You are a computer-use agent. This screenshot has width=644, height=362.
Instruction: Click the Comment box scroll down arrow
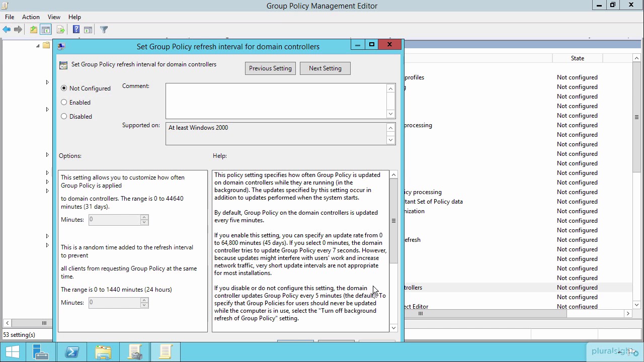[x=391, y=114]
